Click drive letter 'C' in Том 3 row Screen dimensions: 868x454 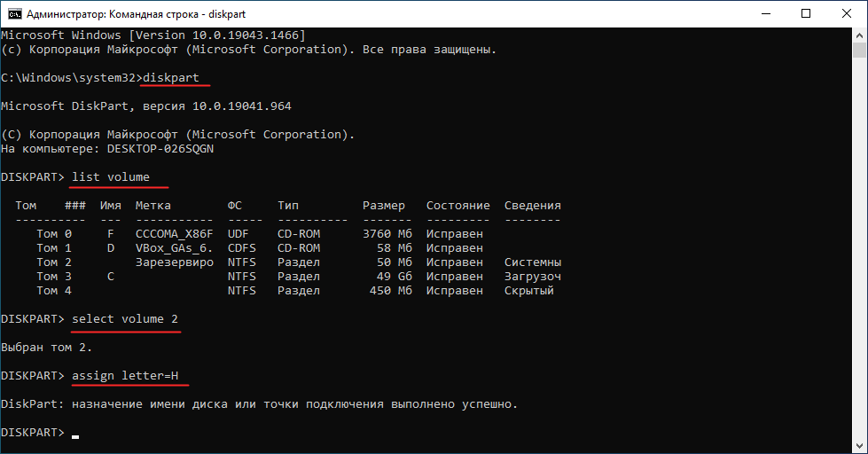click(111, 277)
